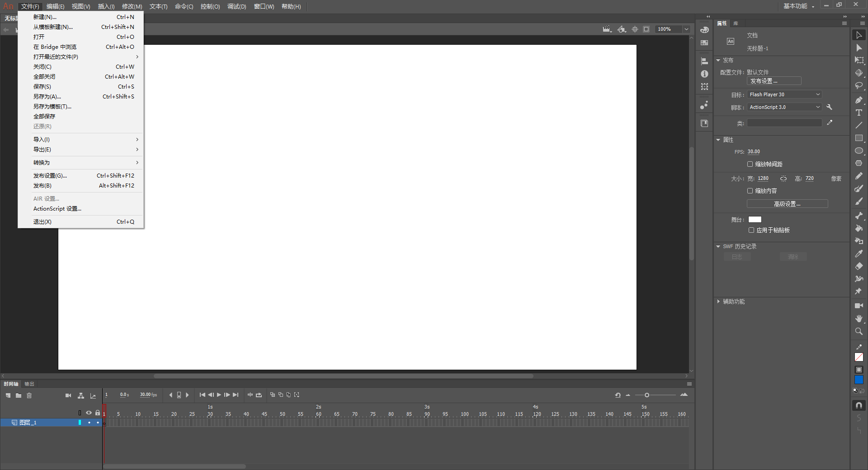The width and height of the screenshot is (868, 470).
Task: Switch to the 输出 tab
Action: pyautogui.click(x=29, y=384)
